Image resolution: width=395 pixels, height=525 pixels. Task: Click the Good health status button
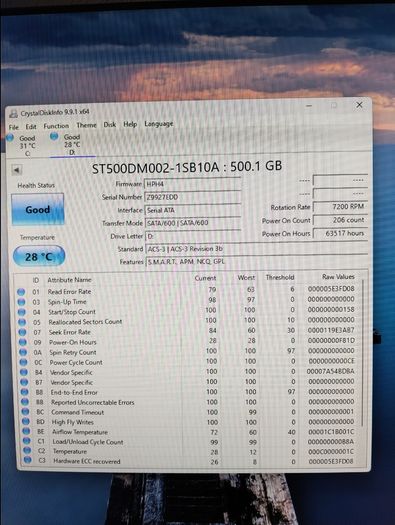[x=37, y=210]
